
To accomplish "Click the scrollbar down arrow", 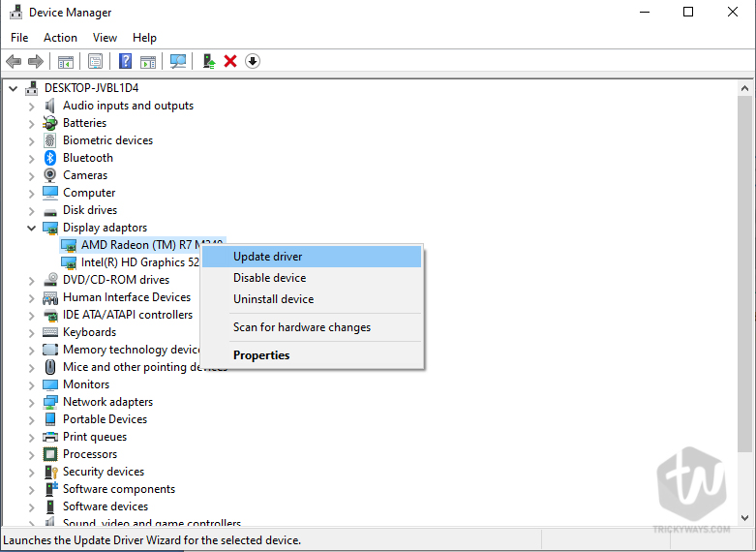I will click(744, 518).
